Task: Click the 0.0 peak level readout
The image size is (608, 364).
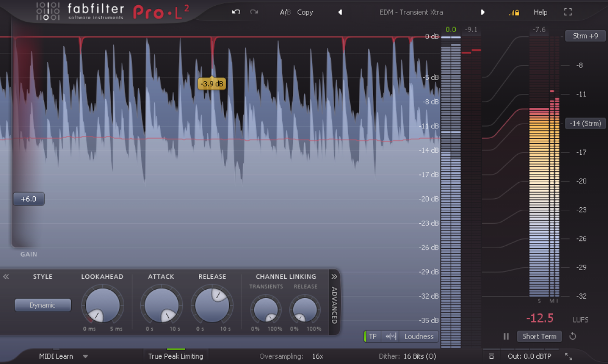Action: 451,30
